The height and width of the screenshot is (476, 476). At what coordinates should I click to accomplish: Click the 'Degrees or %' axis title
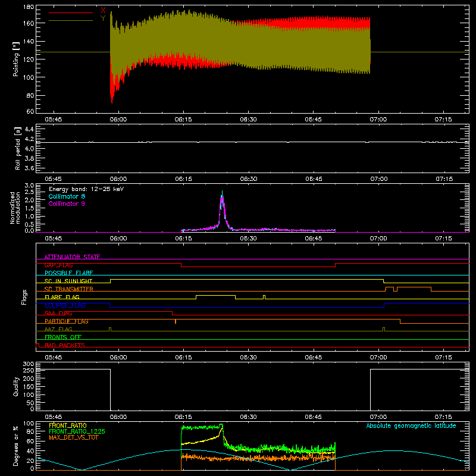coord(16,446)
